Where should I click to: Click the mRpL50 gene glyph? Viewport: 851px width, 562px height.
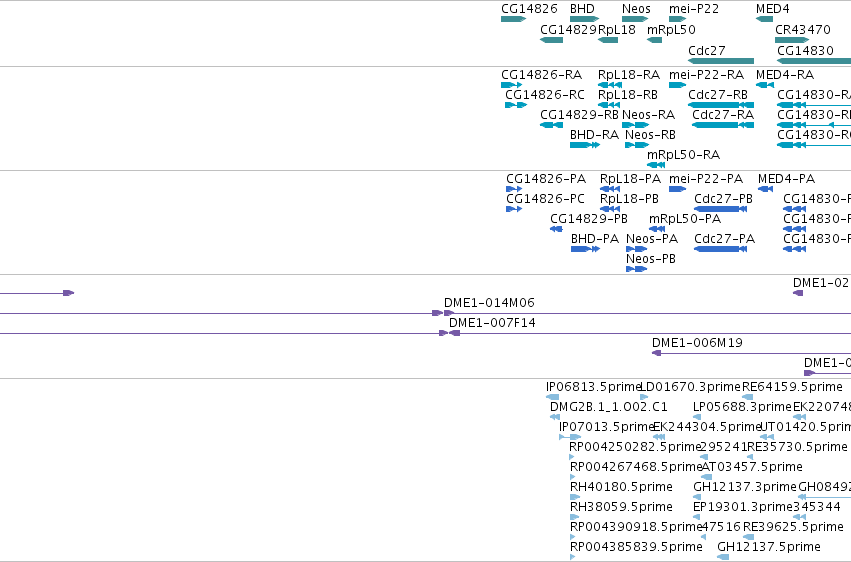(655, 40)
